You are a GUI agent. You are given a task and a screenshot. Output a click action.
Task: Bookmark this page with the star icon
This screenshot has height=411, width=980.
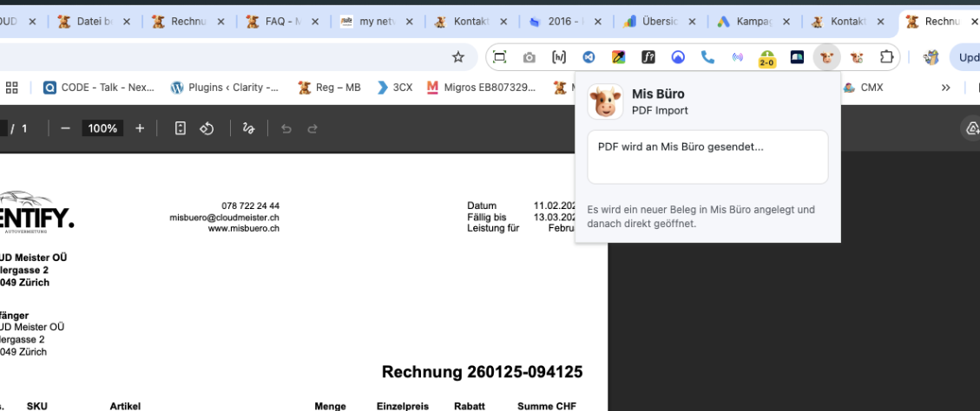458,57
